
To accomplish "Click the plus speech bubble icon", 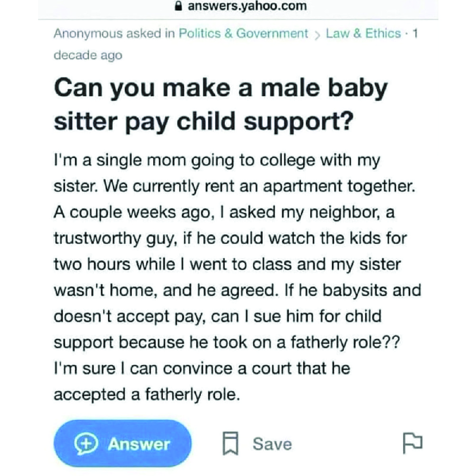I will (85, 444).
